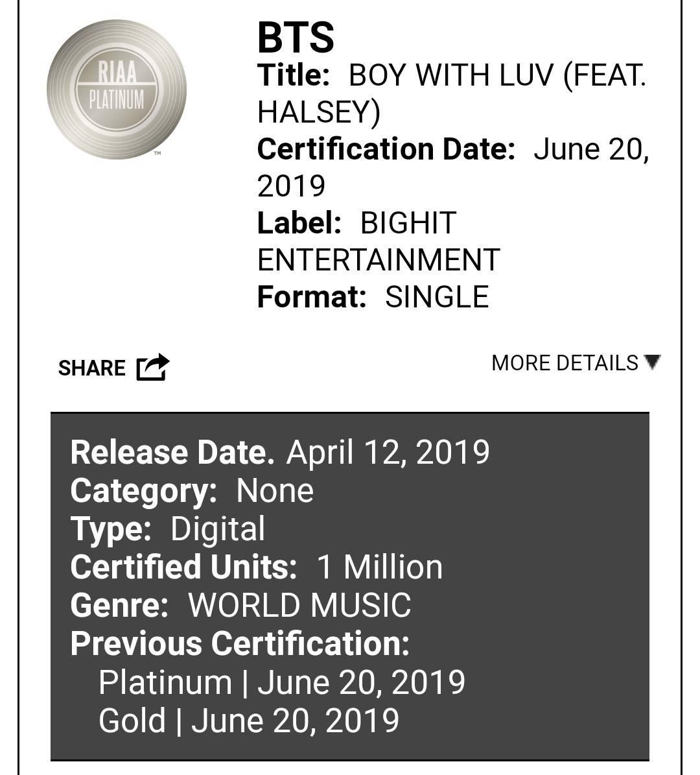
Task: Select the Platinum June 20, 2019 entry
Action: coord(281,682)
